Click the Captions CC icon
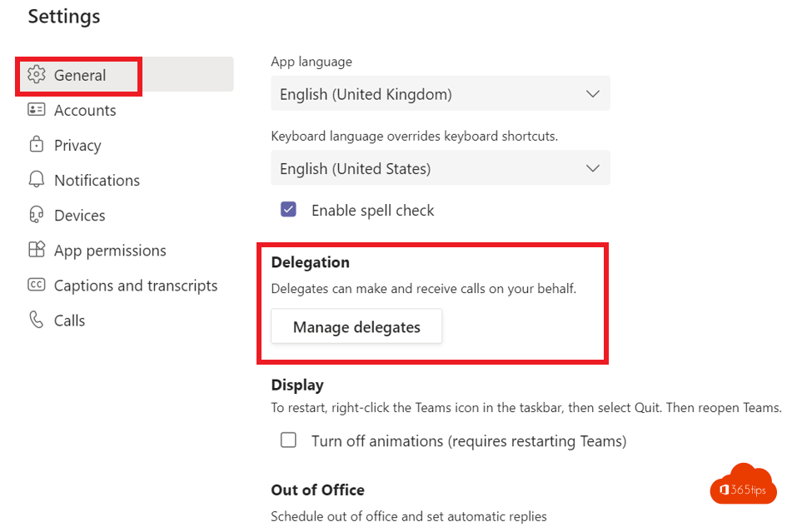Screen dimensions: 792x532 [x=37, y=285]
